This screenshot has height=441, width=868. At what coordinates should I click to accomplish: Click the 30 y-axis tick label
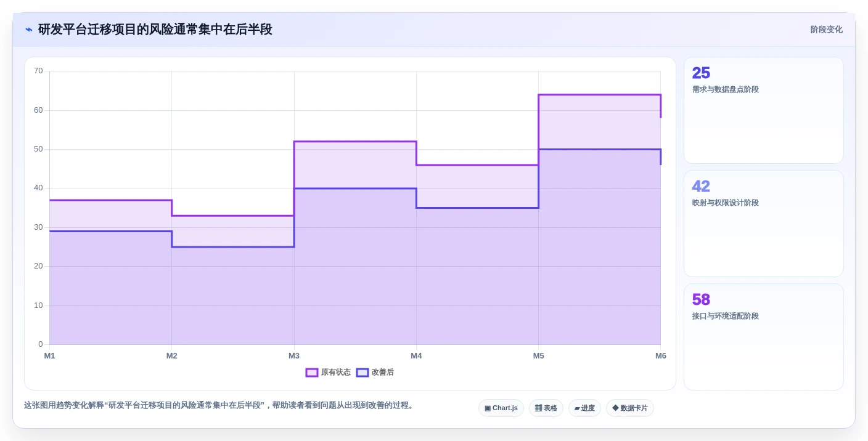click(x=38, y=227)
